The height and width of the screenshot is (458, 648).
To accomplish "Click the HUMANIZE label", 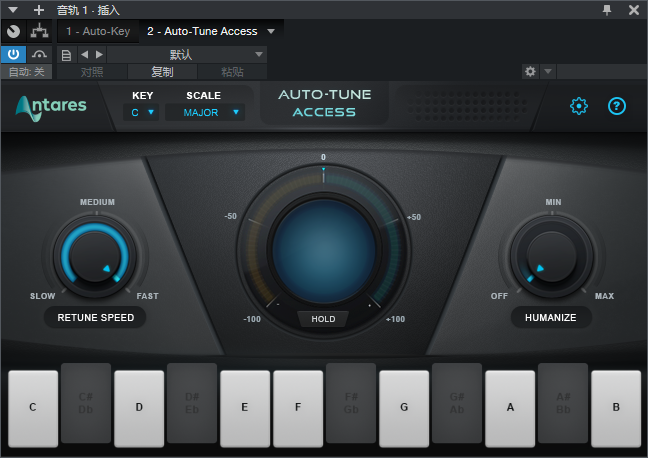I will coord(550,317).
